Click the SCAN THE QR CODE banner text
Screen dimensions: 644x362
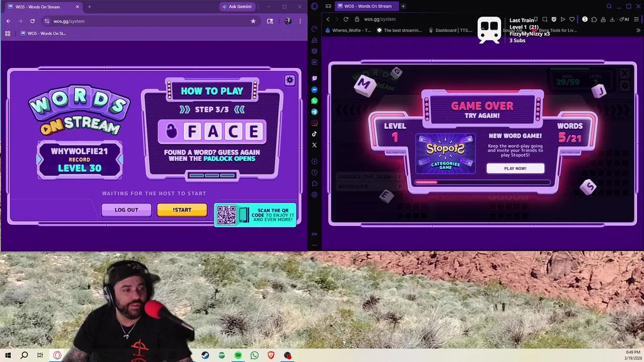coord(272,215)
